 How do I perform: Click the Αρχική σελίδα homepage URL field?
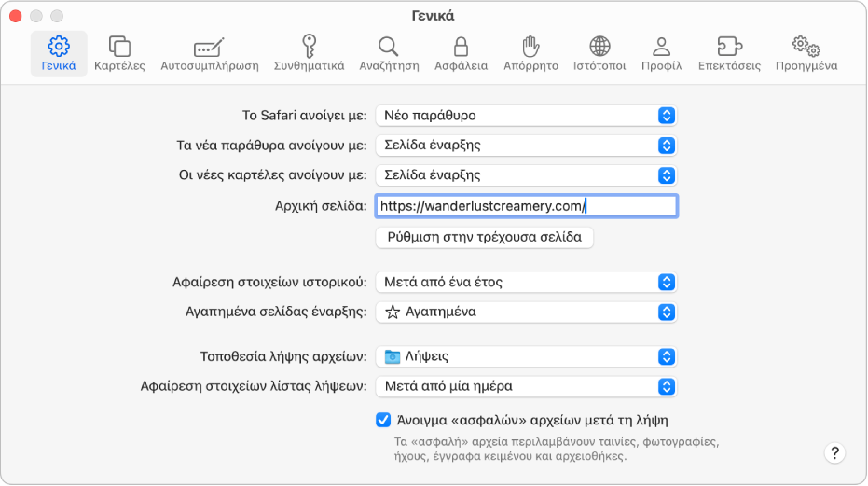point(526,206)
